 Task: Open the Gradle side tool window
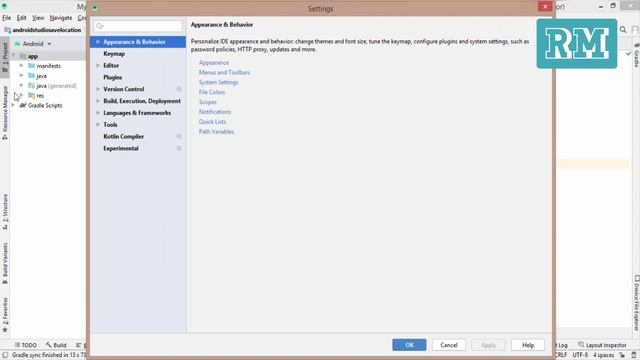pos(636,54)
